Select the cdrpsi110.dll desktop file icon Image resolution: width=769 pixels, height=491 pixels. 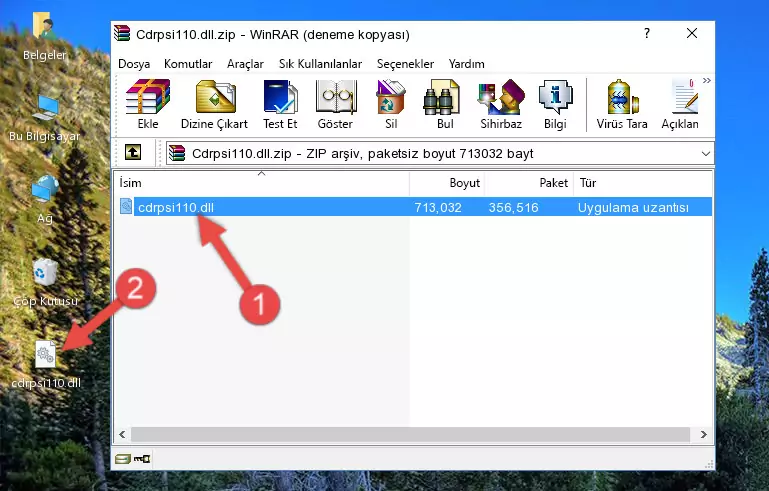(46, 365)
